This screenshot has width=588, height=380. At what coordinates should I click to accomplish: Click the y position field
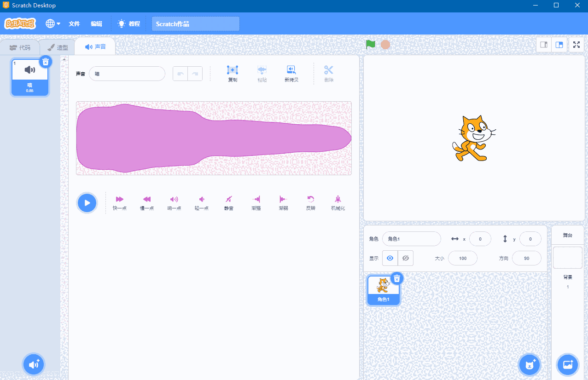530,239
